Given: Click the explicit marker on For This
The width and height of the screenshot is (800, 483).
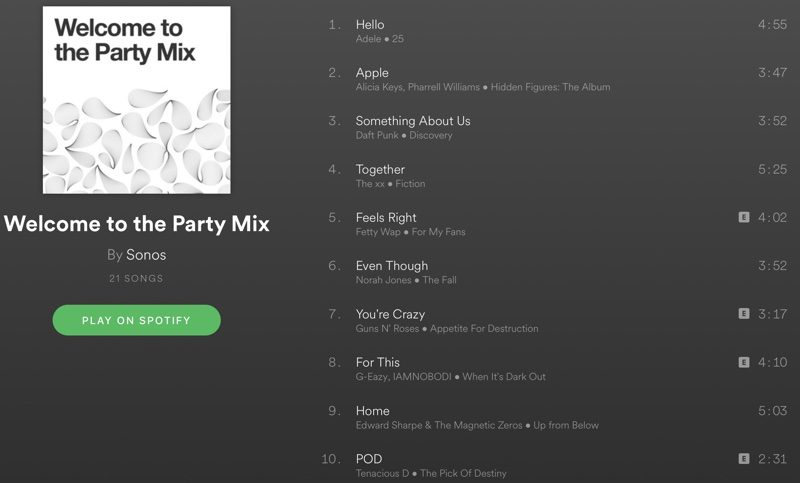Looking at the screenshot, I should pos(744,362).
